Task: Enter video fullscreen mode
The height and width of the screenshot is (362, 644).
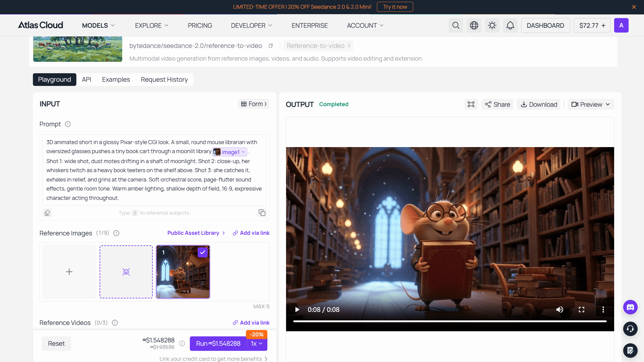Action: point(581,310)
